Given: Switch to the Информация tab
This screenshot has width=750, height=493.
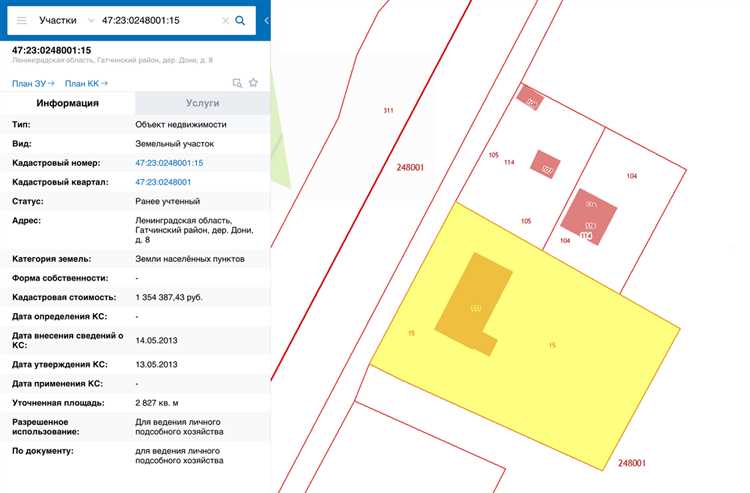Looking at the screenshot, I should 67,103.
